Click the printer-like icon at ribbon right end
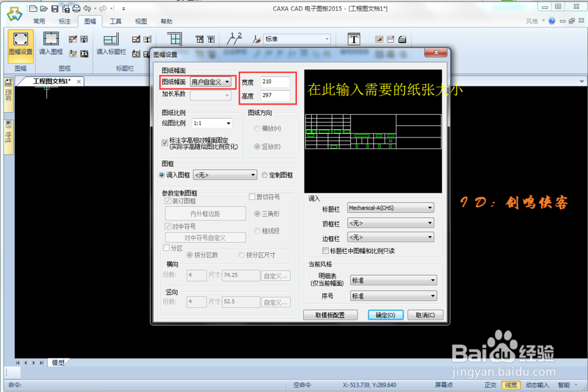The height and width of the screenshot is (392, 588). coord(402,39)
